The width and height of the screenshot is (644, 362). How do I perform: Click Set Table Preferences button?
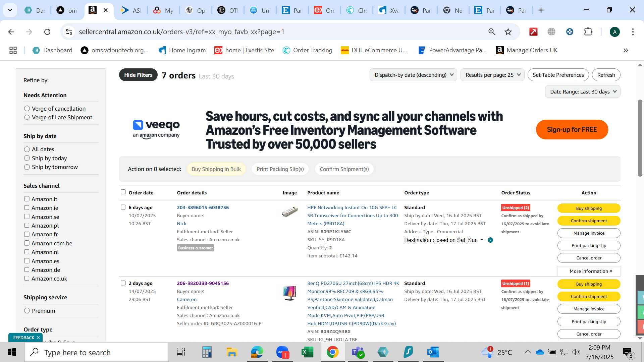[558, 75]
